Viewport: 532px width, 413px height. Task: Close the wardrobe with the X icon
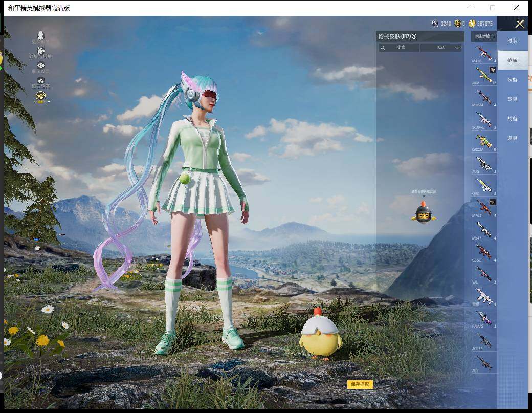(520, 24)
